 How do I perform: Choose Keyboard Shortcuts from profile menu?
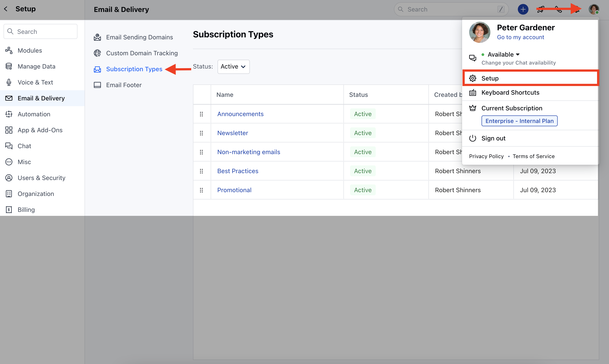[510, 92]
